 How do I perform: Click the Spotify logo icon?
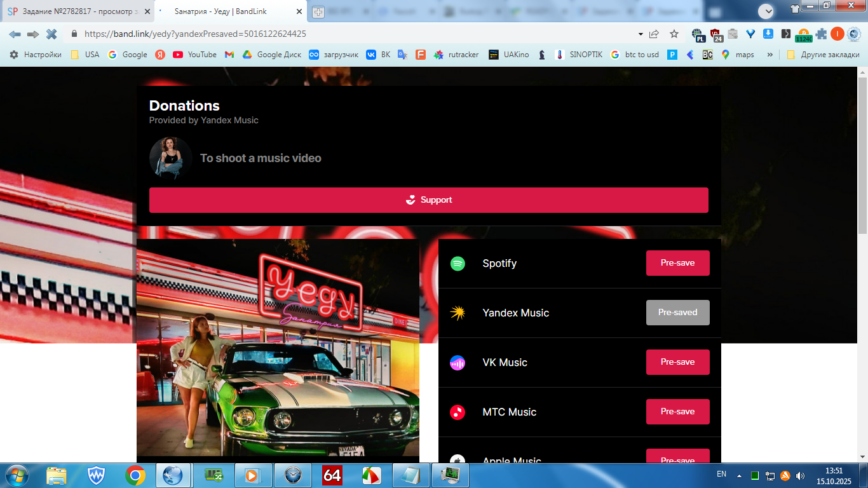point(458,264)
